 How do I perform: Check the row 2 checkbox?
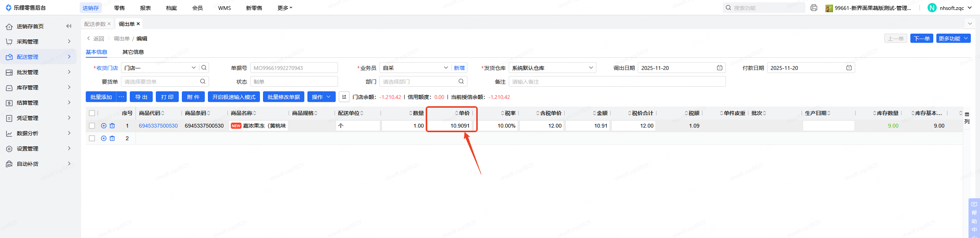pyautogui.click(x=92, y=138)
